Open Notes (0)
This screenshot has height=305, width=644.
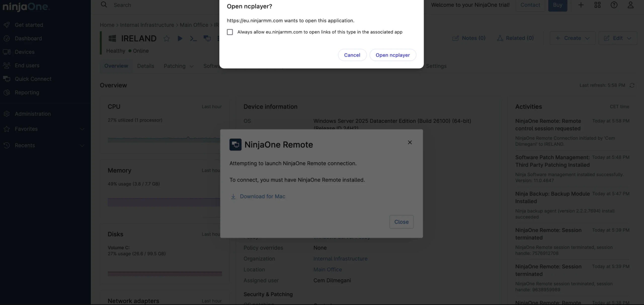(x=469, y=38)
